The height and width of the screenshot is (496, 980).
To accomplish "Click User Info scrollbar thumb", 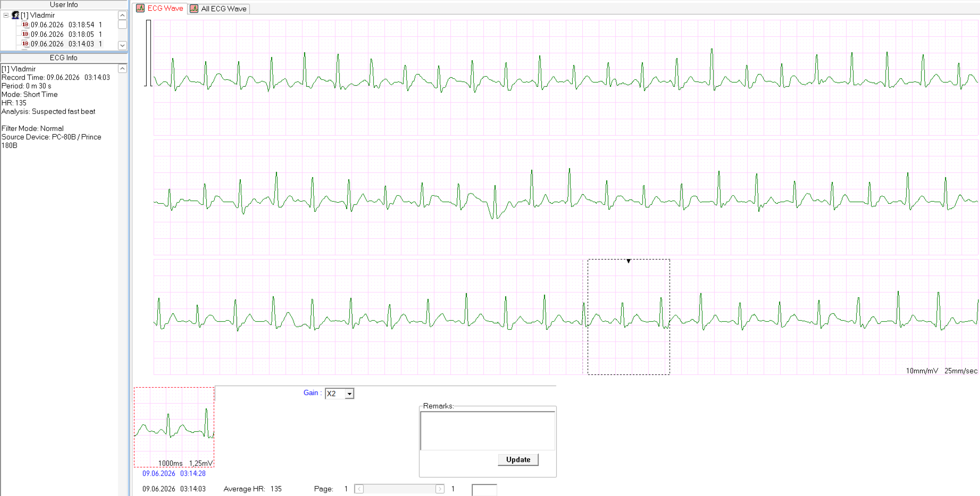I will tap(123, 24).
